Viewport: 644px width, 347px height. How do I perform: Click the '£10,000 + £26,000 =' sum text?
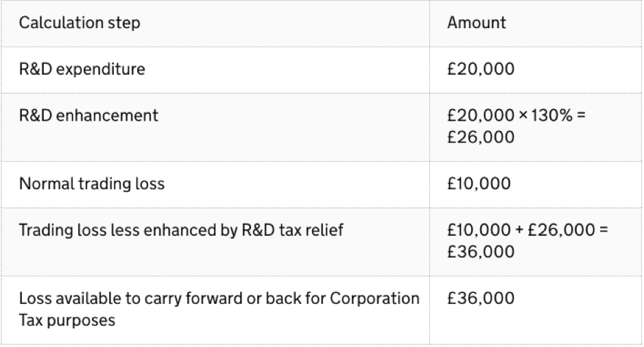pyautogui.click(x=527, y=230)
